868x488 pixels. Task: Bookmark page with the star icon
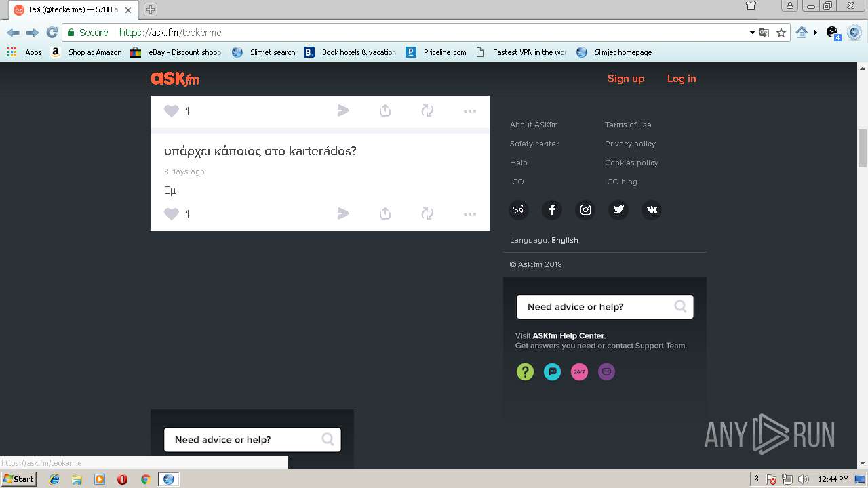pos(781,33)
